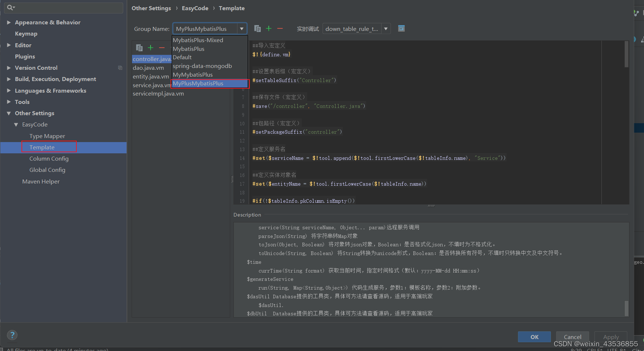Click the Cancel button

click(572, 337)
